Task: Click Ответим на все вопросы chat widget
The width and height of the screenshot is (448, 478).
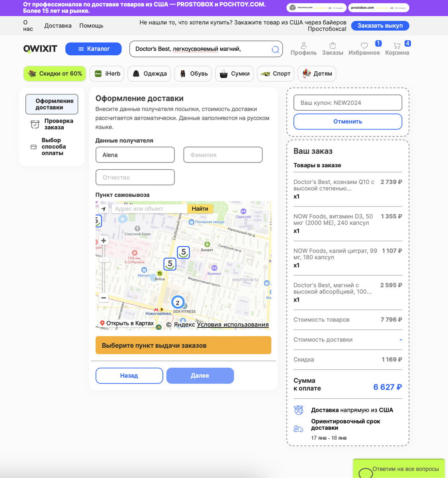Action: (x=399, y=469)
